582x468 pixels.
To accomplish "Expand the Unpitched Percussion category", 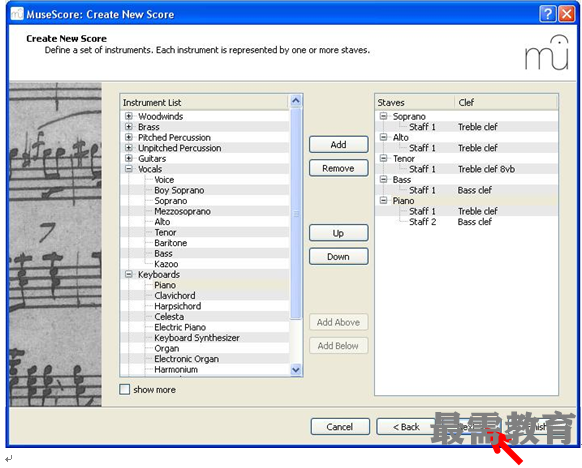I will coord(128,148).
